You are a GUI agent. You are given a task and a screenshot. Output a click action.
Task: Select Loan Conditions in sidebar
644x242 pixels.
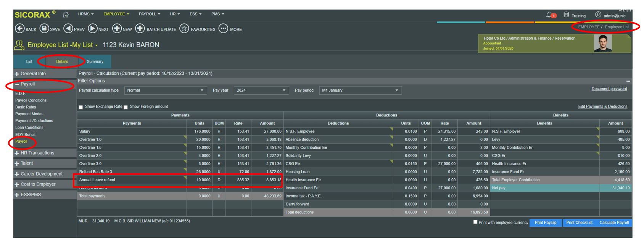[29, 128]
